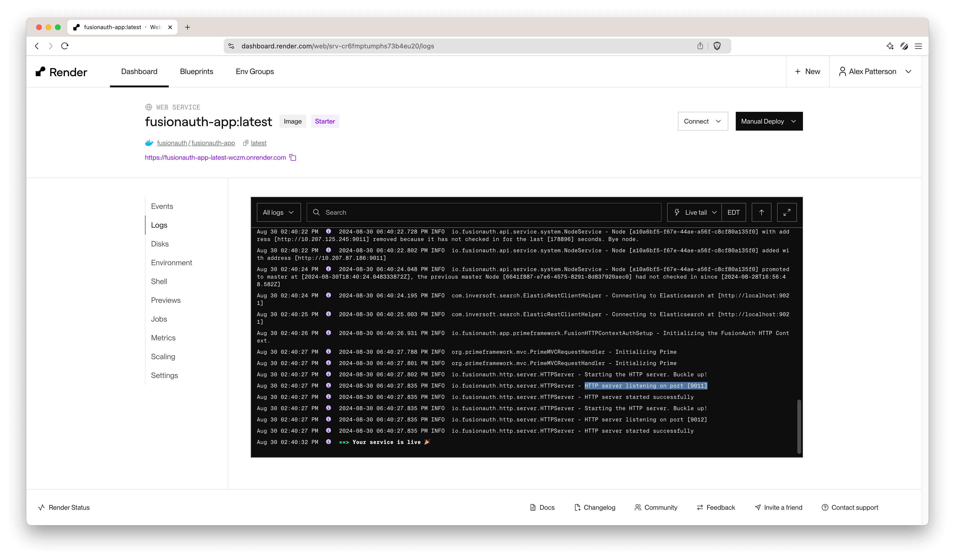955x560 pixels.
Task: Click the striped extension icon in toolbar
Action: (904, 46)
